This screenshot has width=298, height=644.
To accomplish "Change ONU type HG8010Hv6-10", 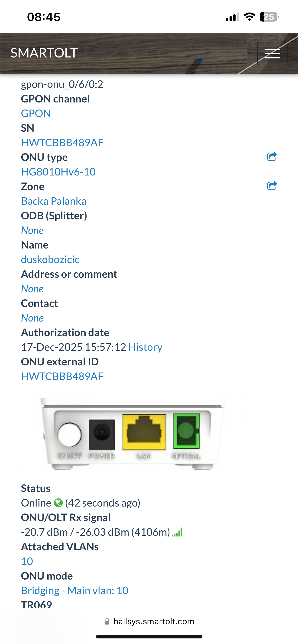I will click(x=58, y=172).
